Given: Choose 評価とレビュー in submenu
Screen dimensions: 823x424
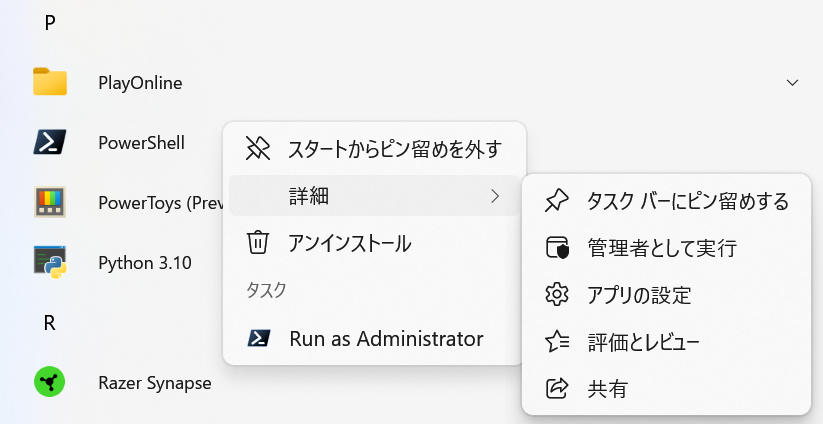Looking at the screenshot, I should [x=666, y=342].
